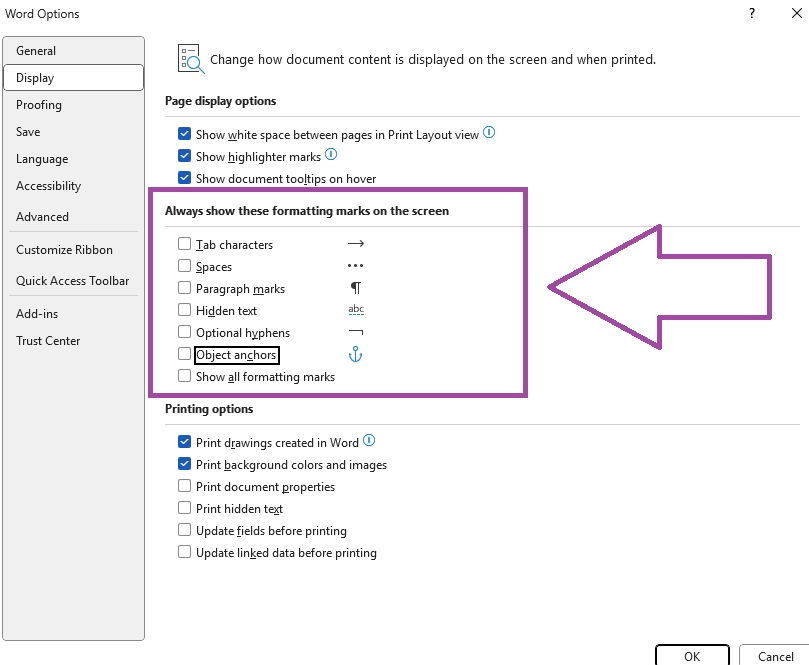Enable Paragraph marks checkbox
Viewport: 809px width, 665px height.
pos(184,287)
